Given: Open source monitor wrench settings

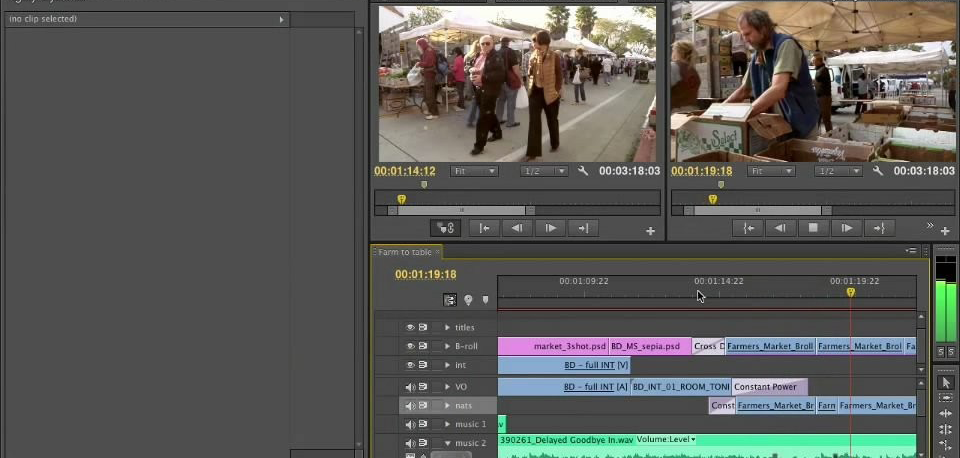Looking at the screenshot, I should (x=584, y=171).
